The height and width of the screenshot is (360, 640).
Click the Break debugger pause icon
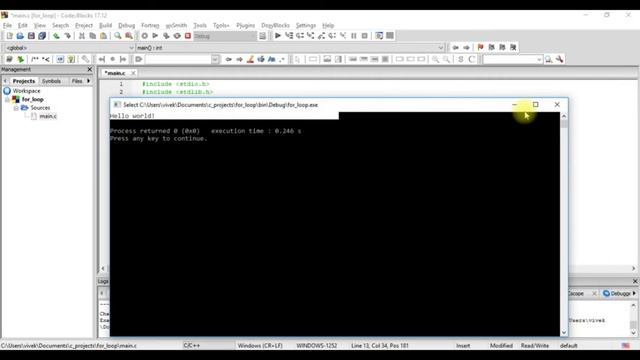(354, 36)
